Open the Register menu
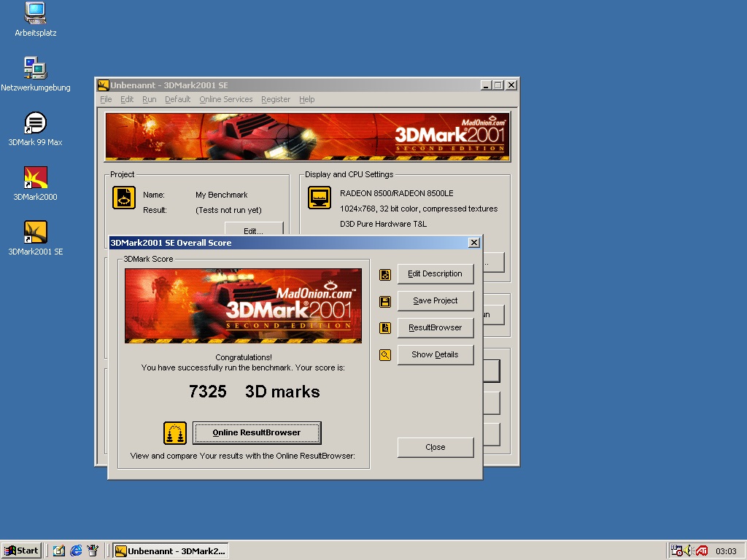Viewport: 747px width, 560px height. coord(275,99)
